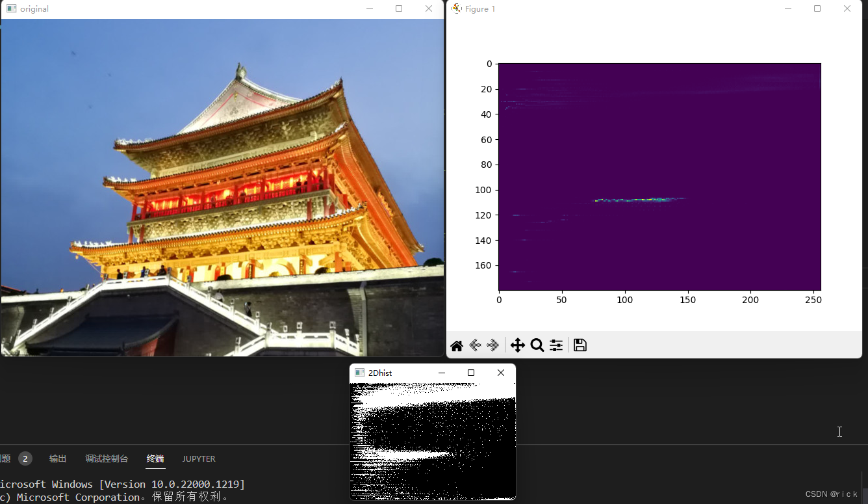The width and height of the screenshot is (868, 504).
Task: Select the 终端 panel tab
Action: 155,458
